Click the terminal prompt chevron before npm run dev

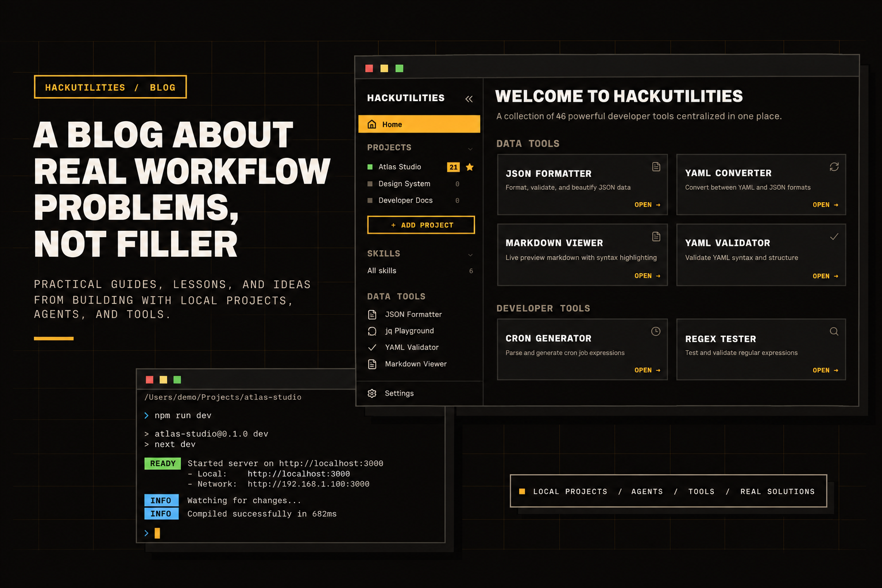(x=146, y=416)
